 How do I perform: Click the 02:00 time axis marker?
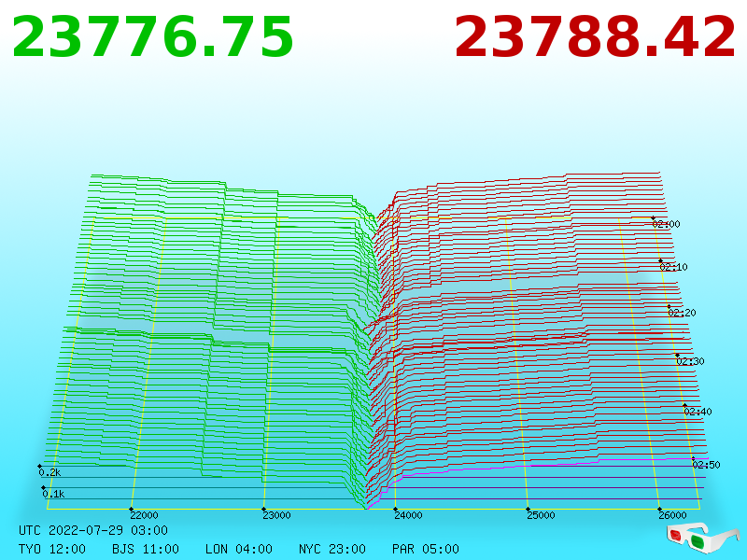(x=667, y=224)
